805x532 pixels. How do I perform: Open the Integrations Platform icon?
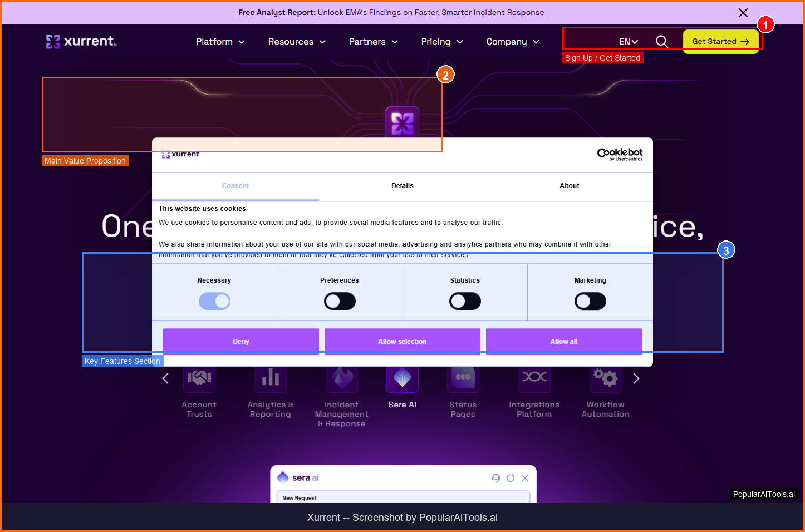[x=534, y=378]
